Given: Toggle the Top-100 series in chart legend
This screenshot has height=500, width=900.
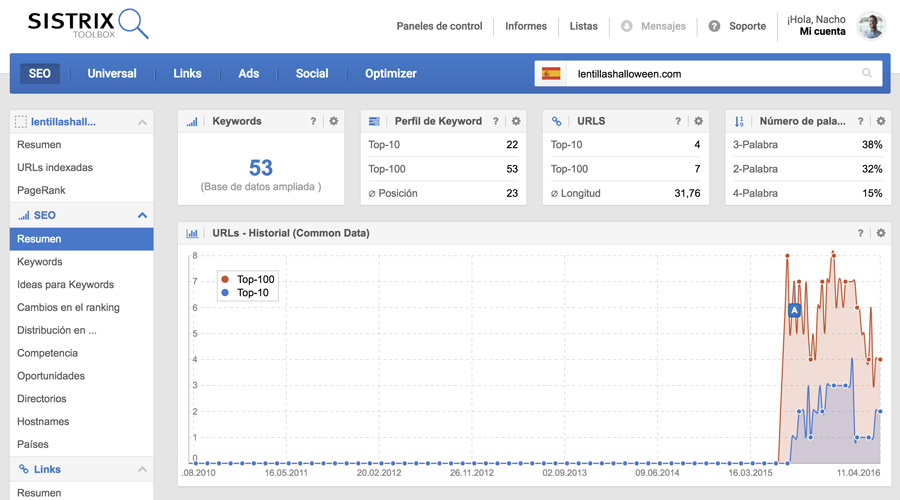Looking at the screenshot, I should pos(248,279).
